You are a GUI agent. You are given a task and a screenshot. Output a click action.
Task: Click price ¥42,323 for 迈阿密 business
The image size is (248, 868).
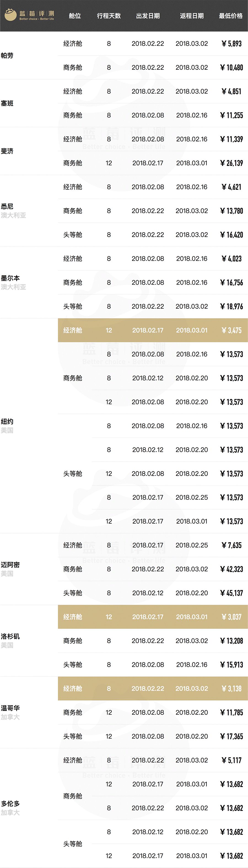point(231,569)
